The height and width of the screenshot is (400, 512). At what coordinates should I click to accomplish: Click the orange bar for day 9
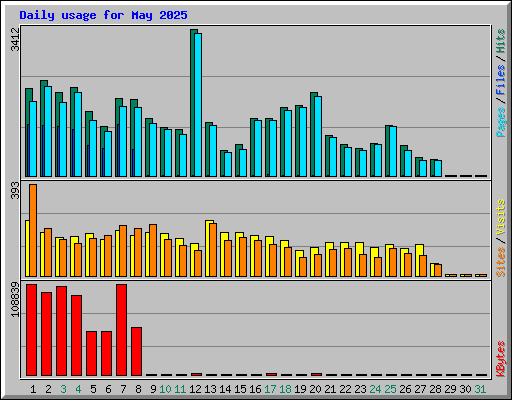tap(153, 250)
